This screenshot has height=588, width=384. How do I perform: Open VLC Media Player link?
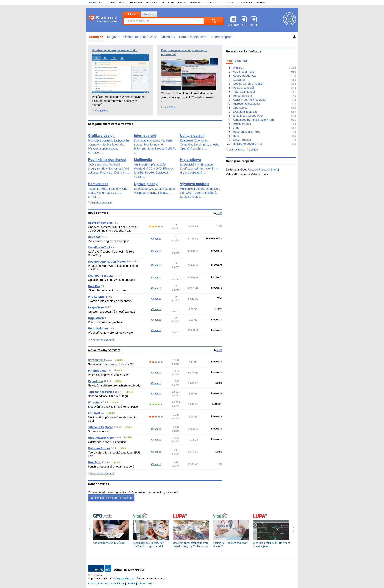click(x=244, y=72)
